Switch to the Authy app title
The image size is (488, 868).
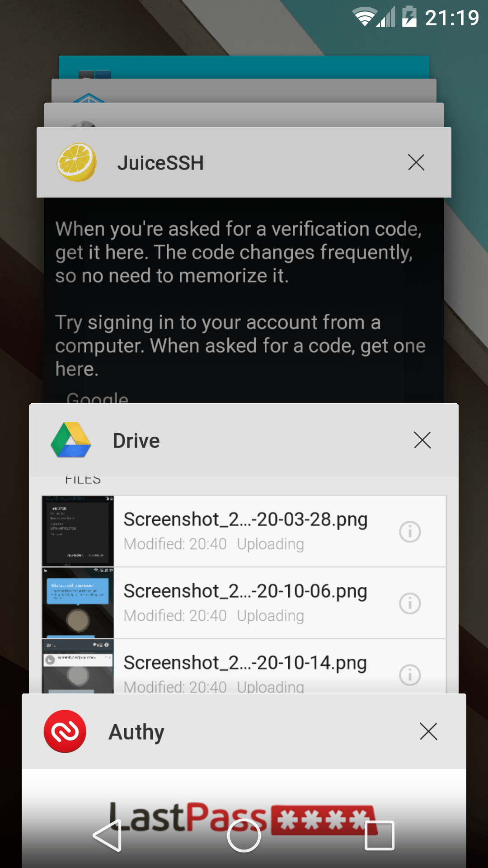136,732
